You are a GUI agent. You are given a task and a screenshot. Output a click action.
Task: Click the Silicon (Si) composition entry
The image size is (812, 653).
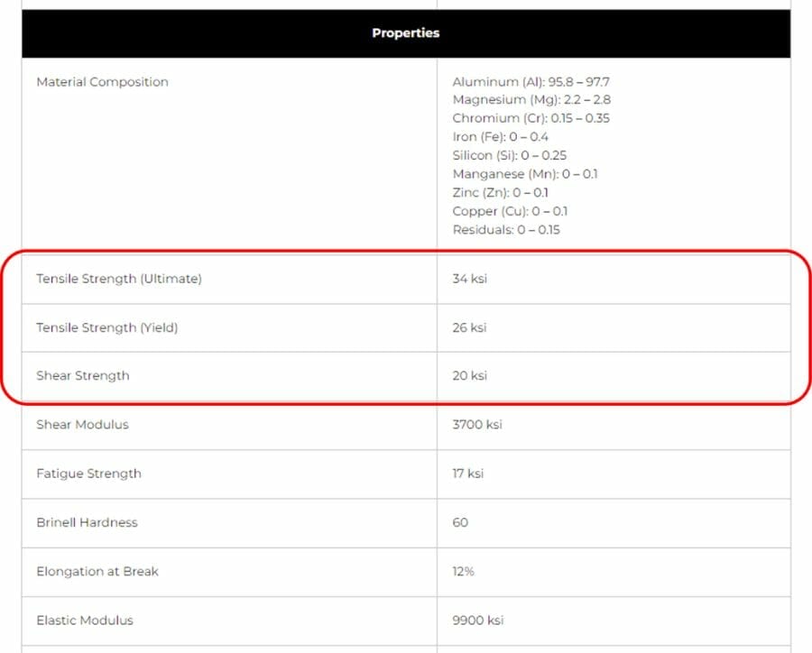[510, 155]
